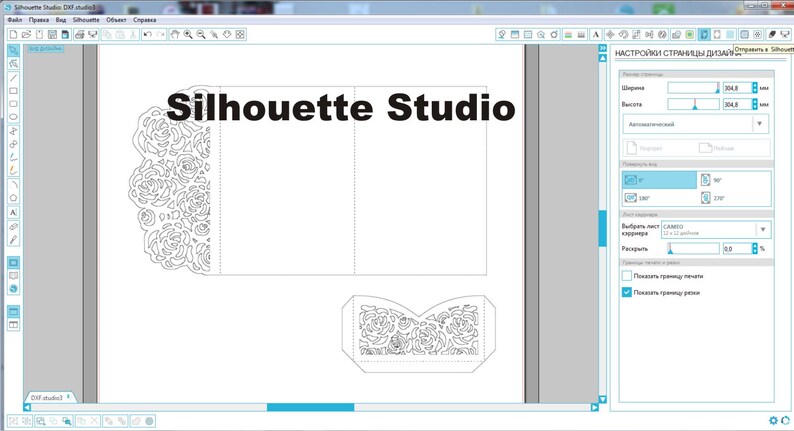Screen dimensions: 794x431
Task: Click the reveal percentage spinner arrows
Action: coord(755,249)
